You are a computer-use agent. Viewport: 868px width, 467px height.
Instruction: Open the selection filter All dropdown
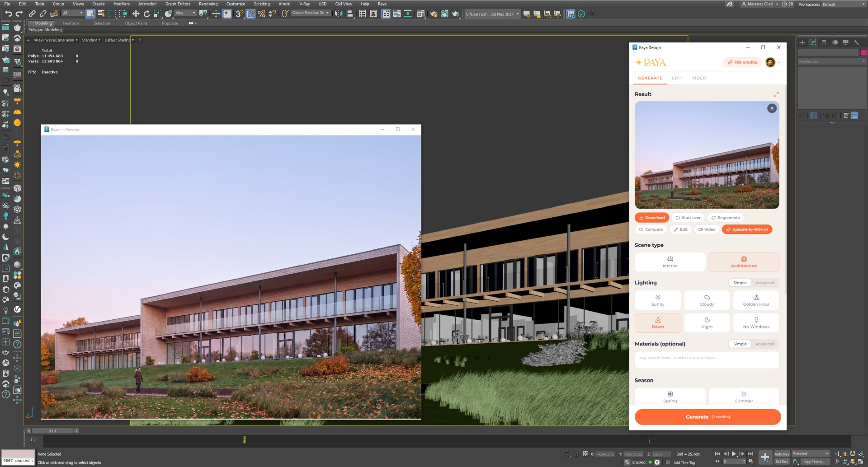[73, 13]
